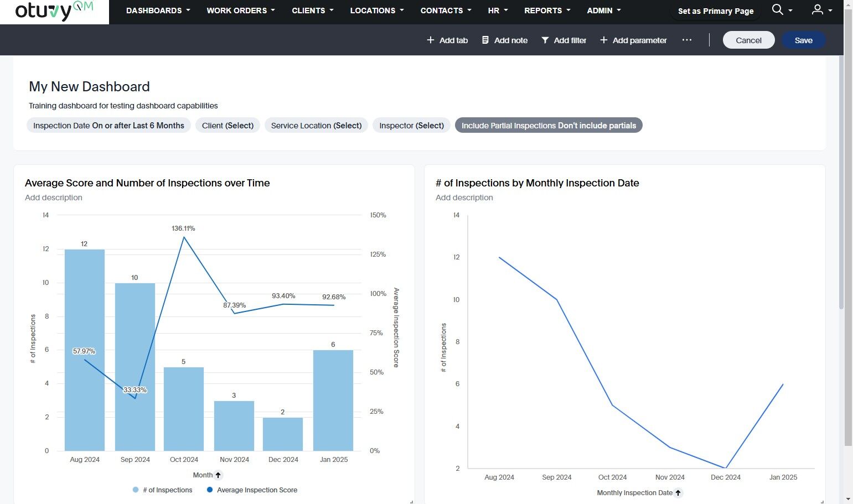This screenshot has width=853, height=504.
Task: Open the user account icon menu
Action: (x=817, y=10)
